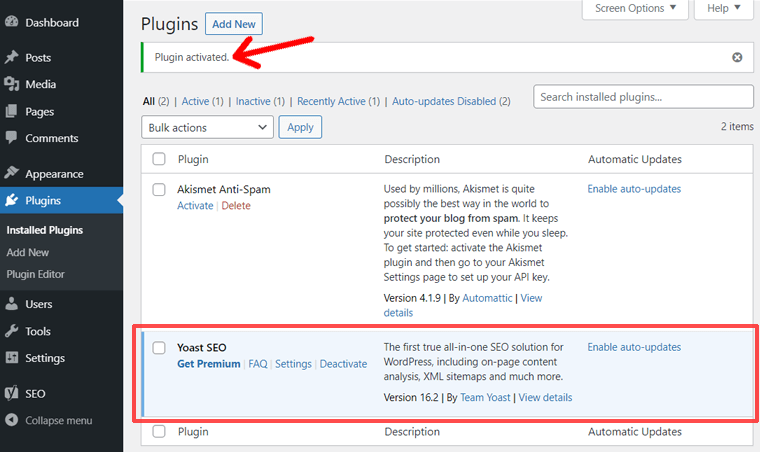Screen dimensions: 760x452
Task: Click the Posts pushpin icon
Action: pyautogui.click(x=12, y=57)
